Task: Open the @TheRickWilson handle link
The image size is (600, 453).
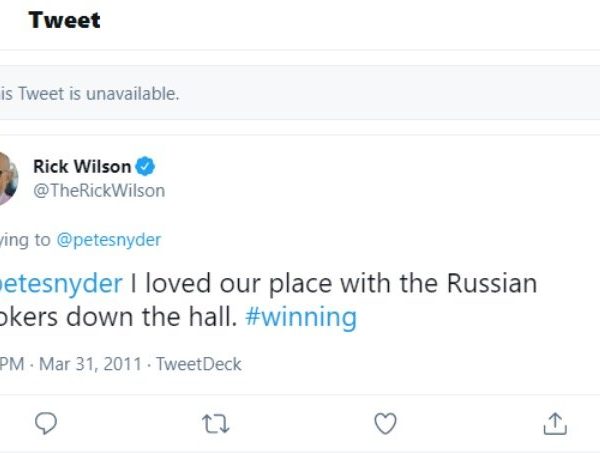Action: [x=99, y=190]
